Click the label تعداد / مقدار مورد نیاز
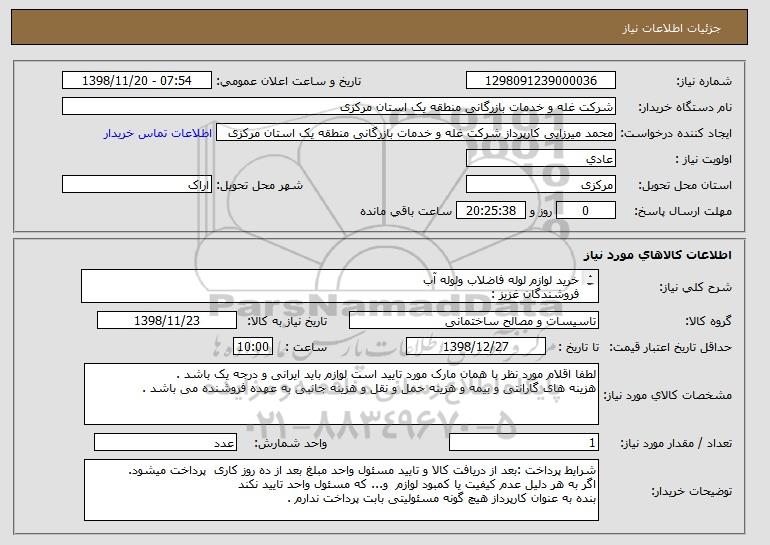The height and width of the screenshot is (545, 770). [x=676, y=443]
